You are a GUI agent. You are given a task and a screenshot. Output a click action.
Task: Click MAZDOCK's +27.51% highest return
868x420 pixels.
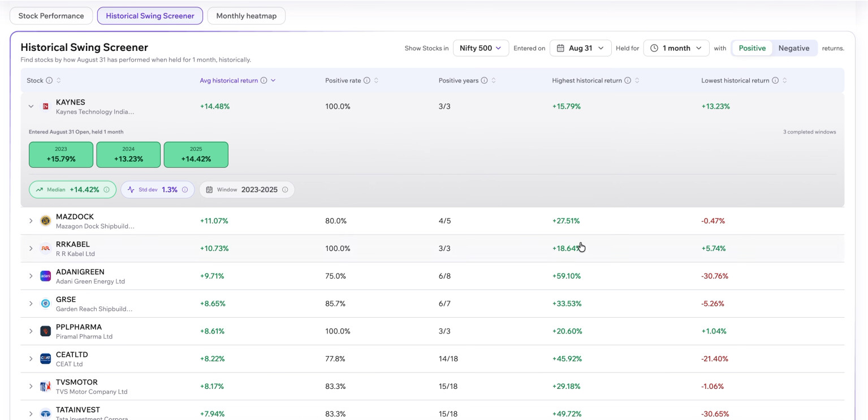click(566, 221)
